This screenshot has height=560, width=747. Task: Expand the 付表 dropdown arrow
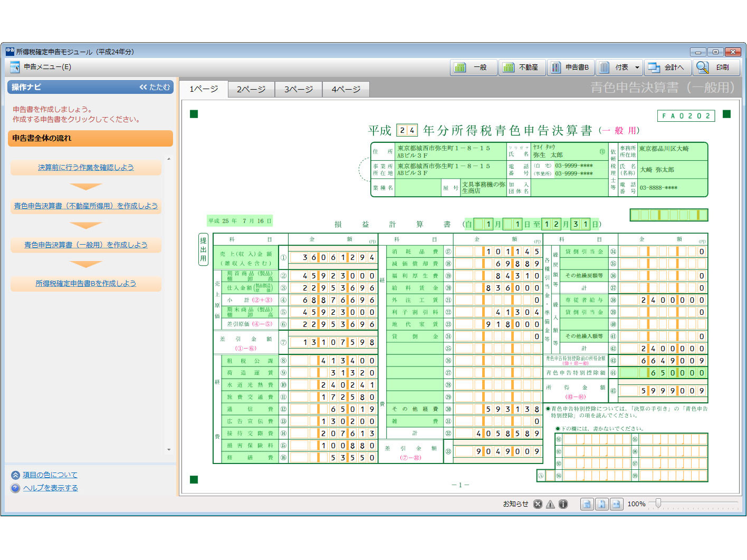coord(637,67)
